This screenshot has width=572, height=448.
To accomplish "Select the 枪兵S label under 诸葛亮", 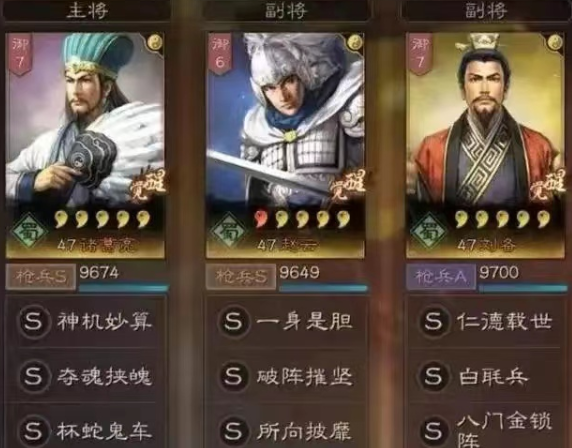I will pos(40,277).
